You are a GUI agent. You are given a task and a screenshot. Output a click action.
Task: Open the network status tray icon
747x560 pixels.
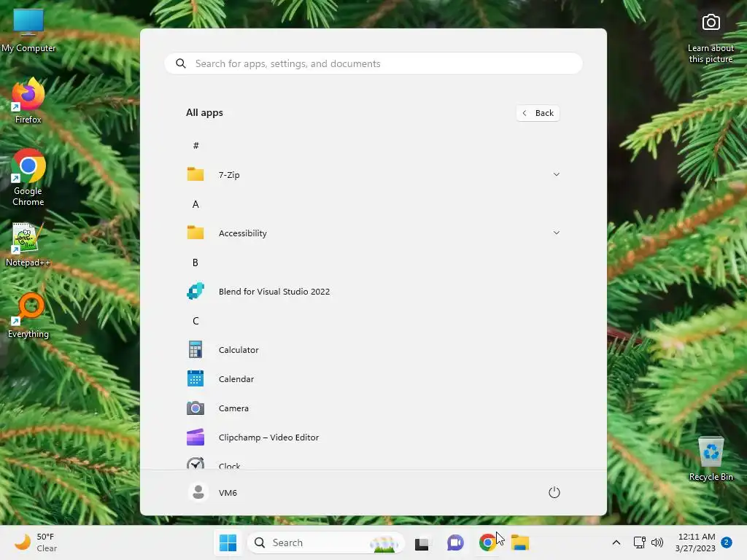[x=639, y=542]
